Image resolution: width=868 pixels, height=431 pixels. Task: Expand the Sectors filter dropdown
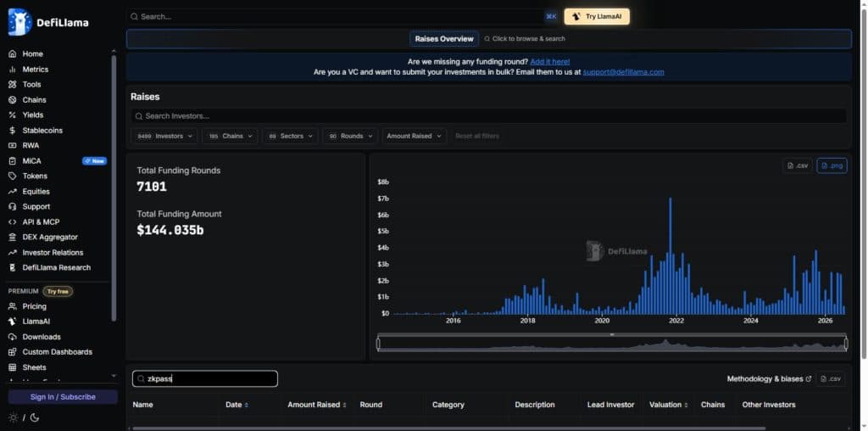(290, 136)
